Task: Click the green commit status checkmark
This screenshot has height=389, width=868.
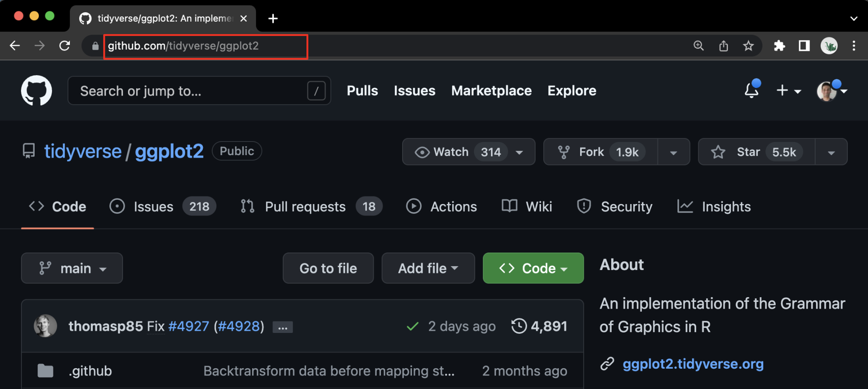Action: tap(412, 326)
